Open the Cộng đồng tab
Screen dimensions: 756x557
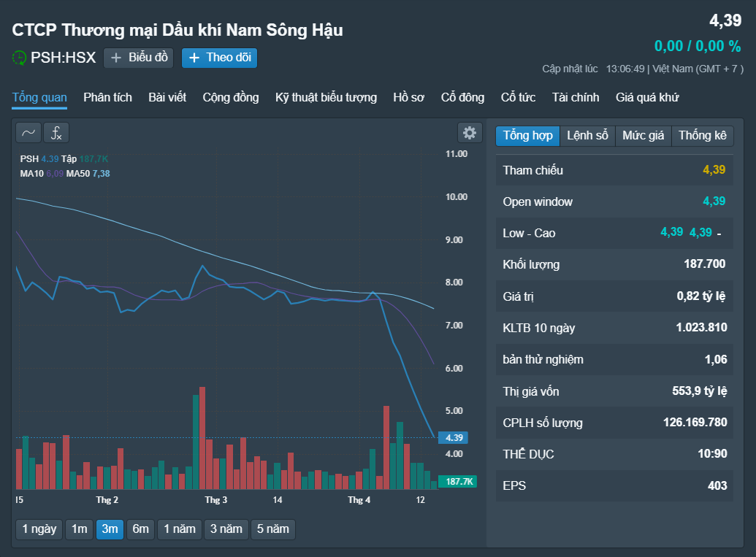click(x=231, y=97)
